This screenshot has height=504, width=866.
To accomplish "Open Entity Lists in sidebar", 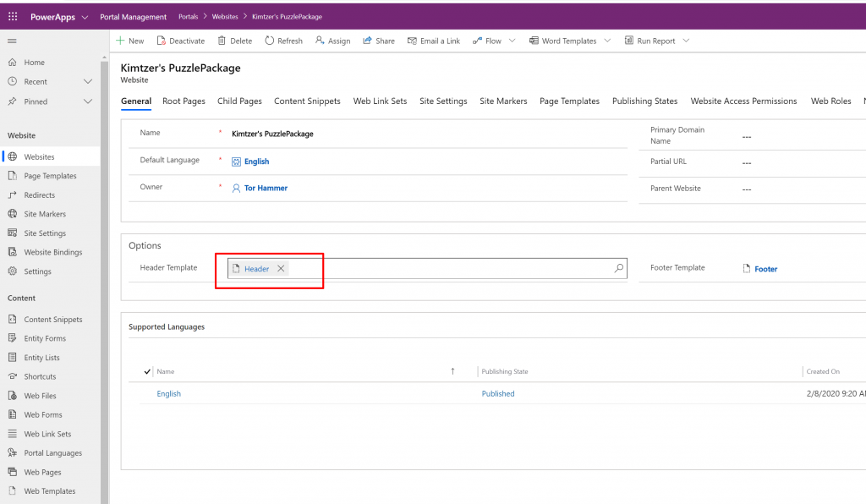I will pyautogui.click(x=41, y=357).
